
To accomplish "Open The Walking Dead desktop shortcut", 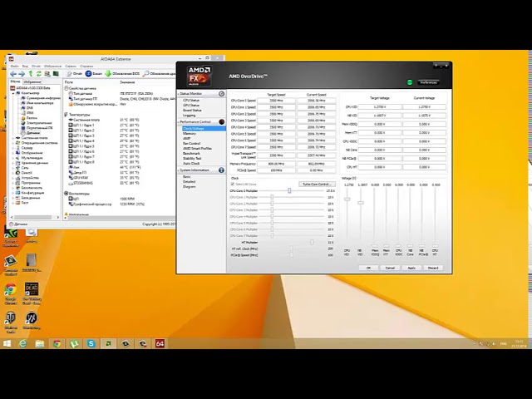I will (x=32, y=293).
